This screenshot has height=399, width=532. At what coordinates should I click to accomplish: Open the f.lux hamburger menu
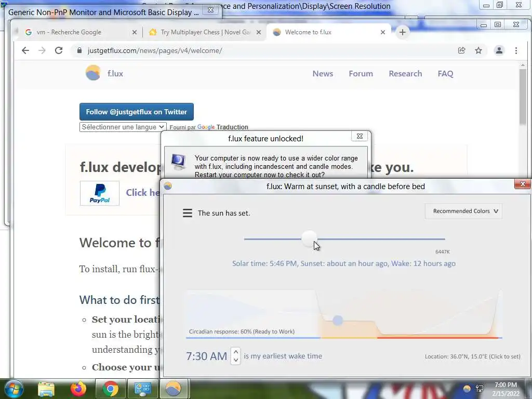pos(187,213)
